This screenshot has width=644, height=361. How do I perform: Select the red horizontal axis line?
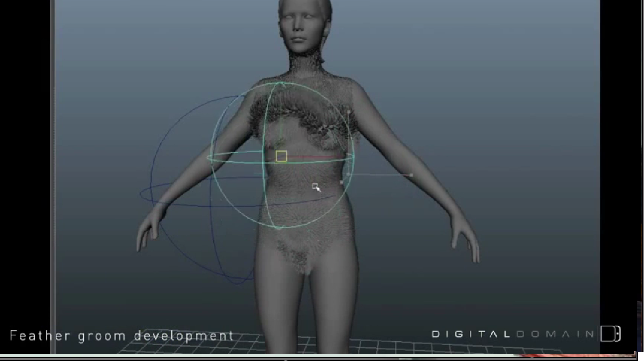coord(314,157)
